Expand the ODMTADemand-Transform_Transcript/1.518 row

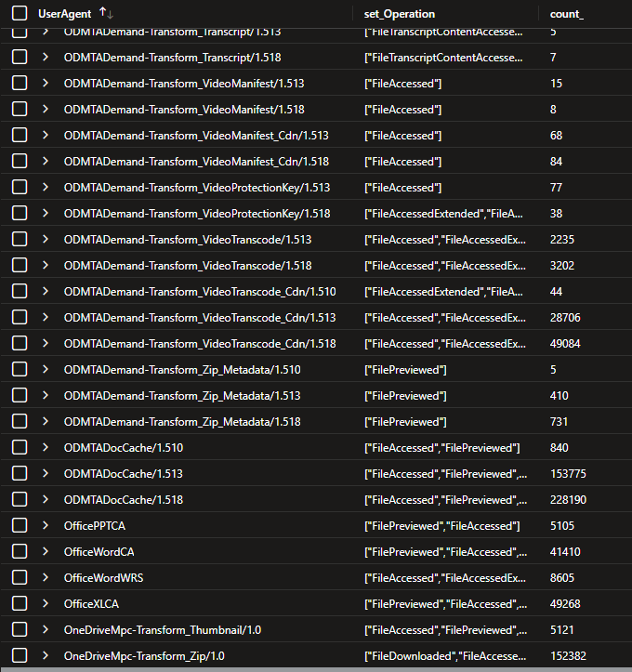point(46,57)
